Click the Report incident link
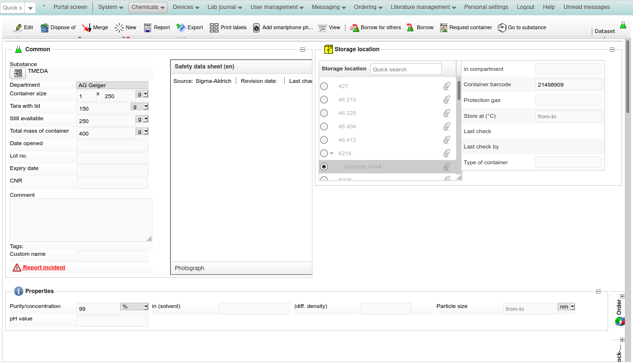Image resolution: width=633 pixels, height=364 pixels. 44,267
